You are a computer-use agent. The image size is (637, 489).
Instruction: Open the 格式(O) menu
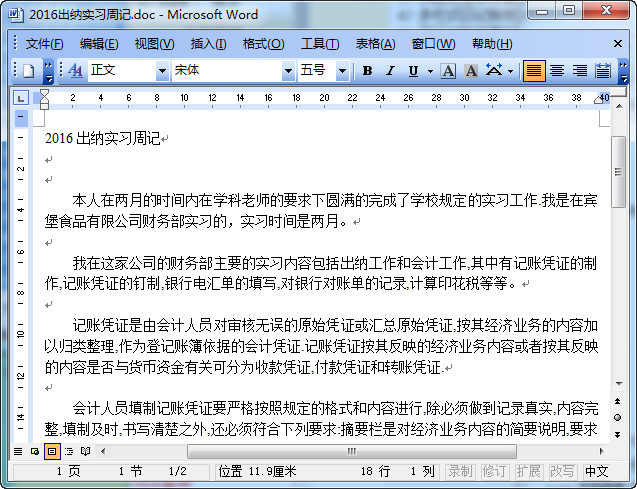[263, 43]
